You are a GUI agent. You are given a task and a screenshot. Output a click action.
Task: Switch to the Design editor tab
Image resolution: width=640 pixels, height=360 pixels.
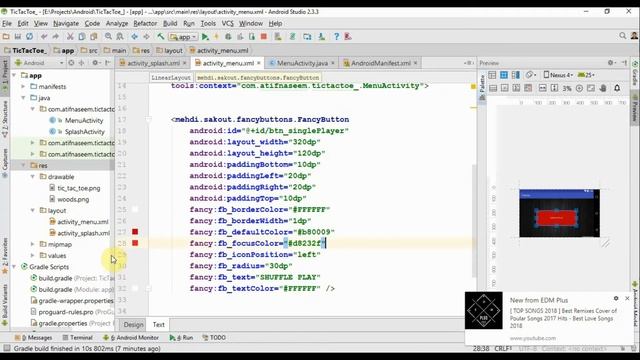133,325
